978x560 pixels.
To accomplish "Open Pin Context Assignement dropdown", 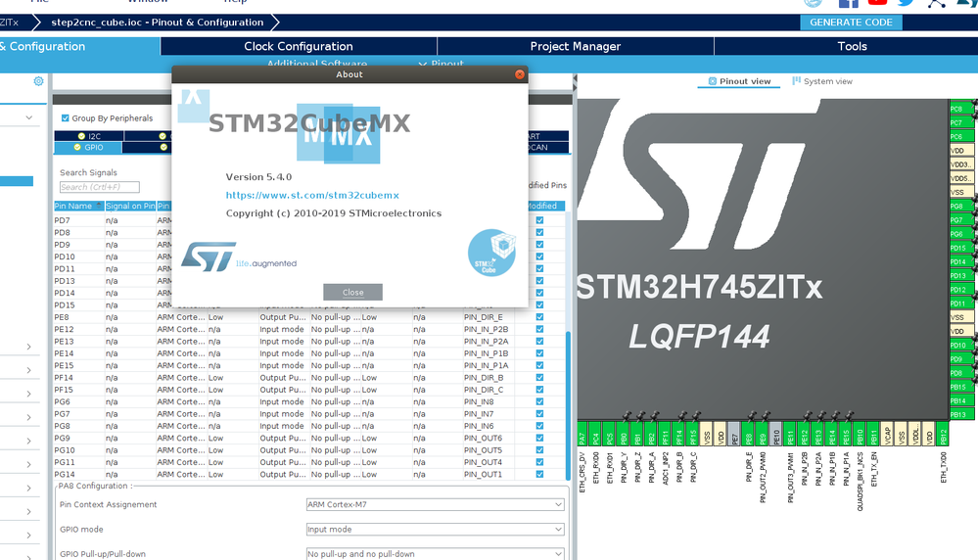I will [435, 504].
